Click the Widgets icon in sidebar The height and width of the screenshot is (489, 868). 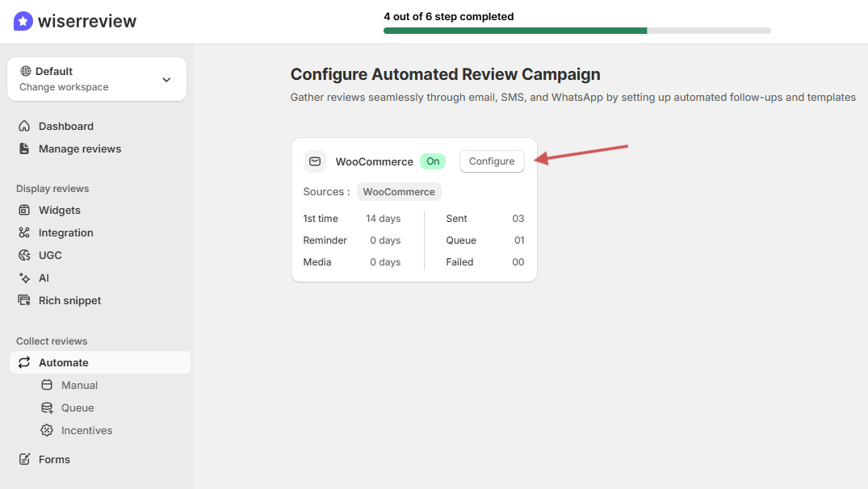click(x=24, y=210)
